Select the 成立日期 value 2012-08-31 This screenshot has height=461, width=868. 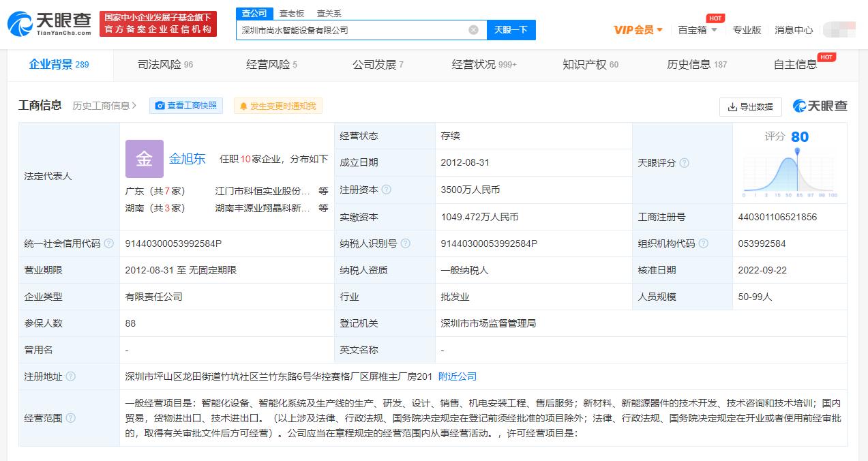click(x=465, y=163)
